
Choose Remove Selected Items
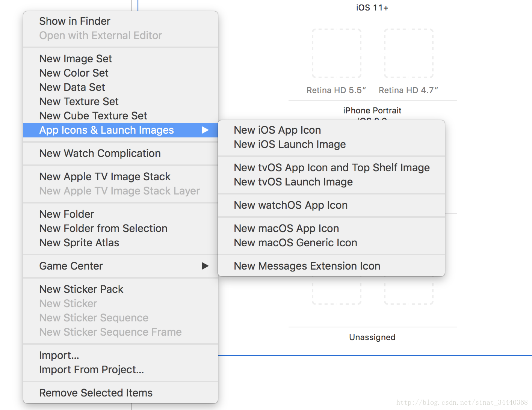pyautogui.click(x=121, y=393)
